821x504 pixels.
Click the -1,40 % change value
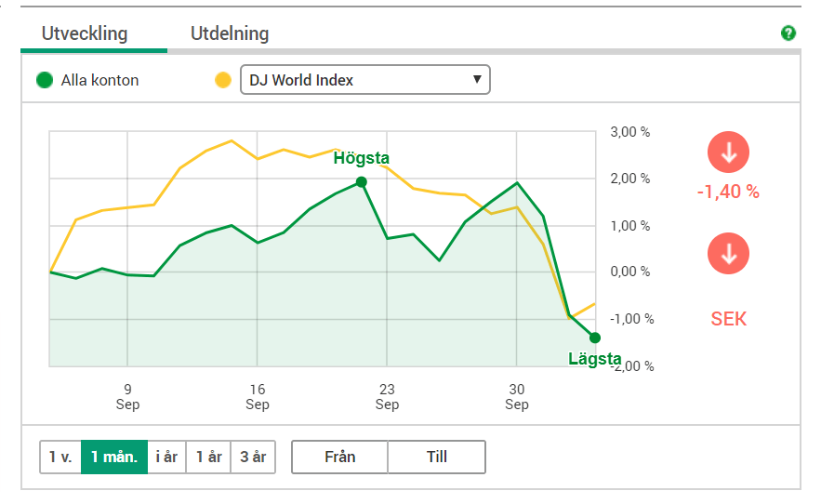728,192
